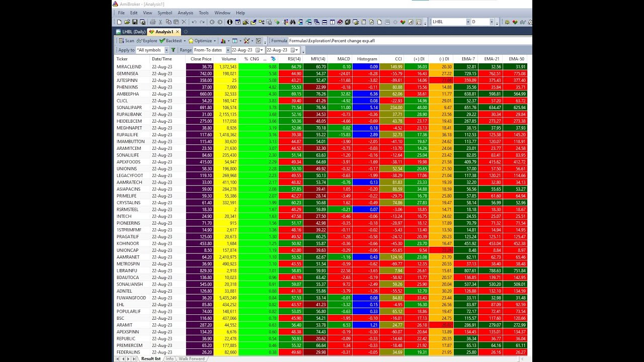Click the sort arrow icon in % CNG header
The height and width of the screenshot is (362, 644).
pyautogui.click(x=273, y=59)
